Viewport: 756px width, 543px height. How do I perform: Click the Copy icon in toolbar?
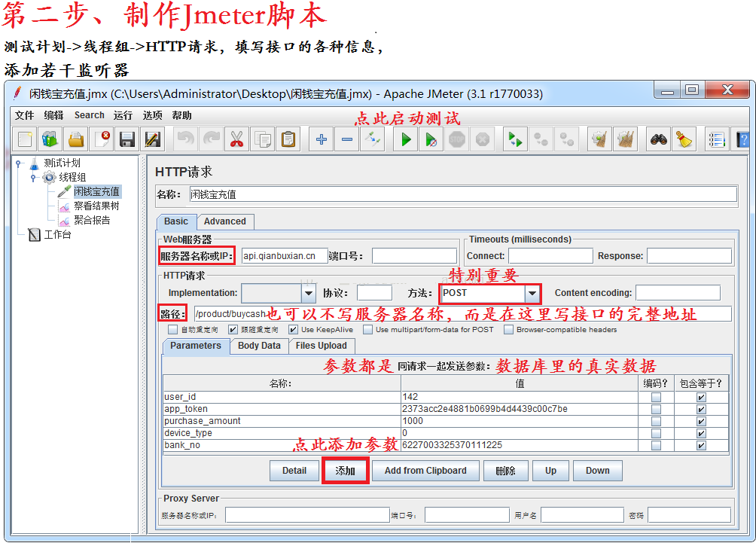pyautogui.click(x=262, y=139)
